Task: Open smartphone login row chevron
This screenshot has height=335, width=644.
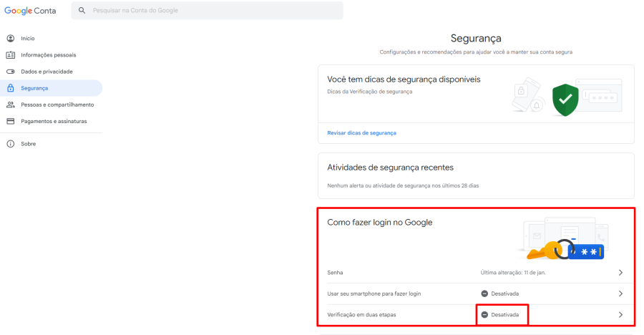Action: (620, 293)
